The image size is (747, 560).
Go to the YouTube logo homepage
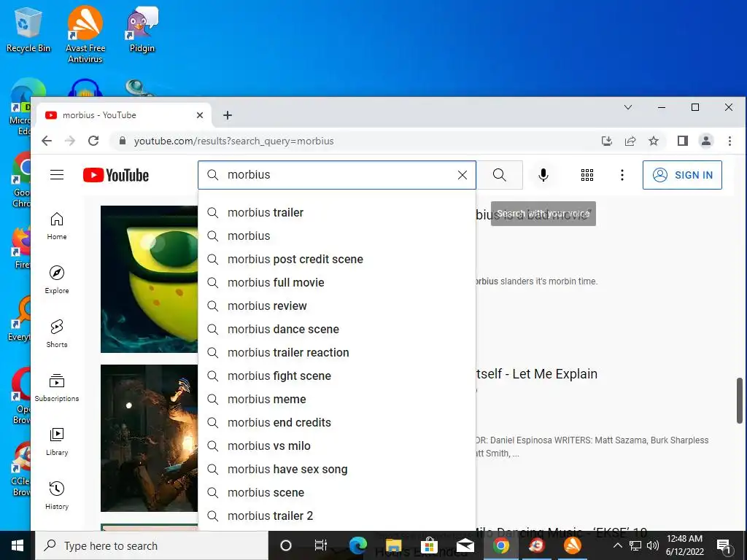coord(116,175)
